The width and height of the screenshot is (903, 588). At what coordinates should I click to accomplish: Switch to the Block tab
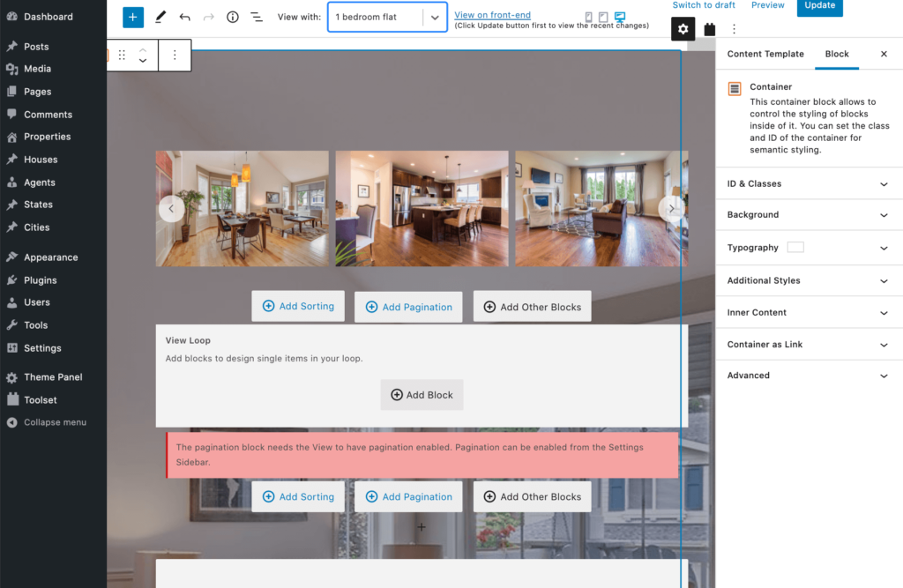click(x=837, y=54)
